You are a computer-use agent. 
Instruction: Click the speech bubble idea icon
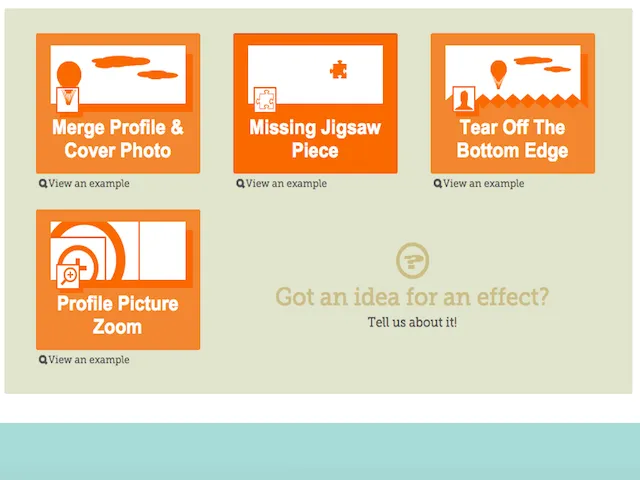click(x=412, y=260)
